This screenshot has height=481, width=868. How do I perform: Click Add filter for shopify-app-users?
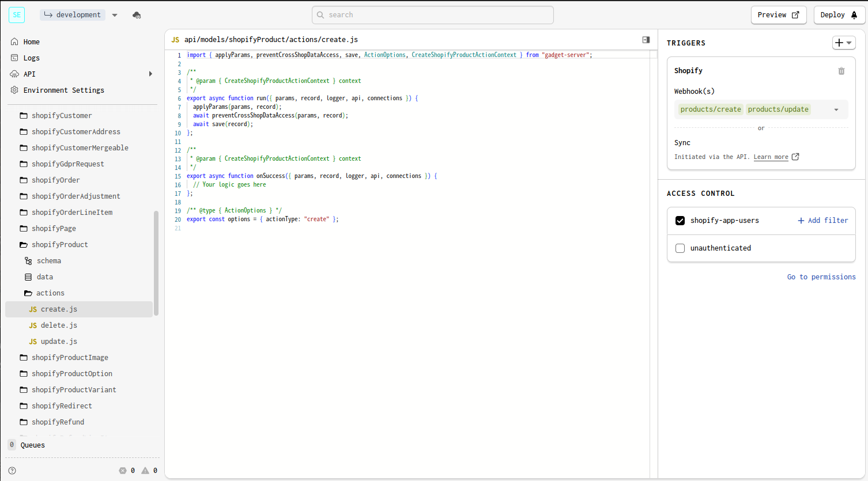click(x=823, y=221)
